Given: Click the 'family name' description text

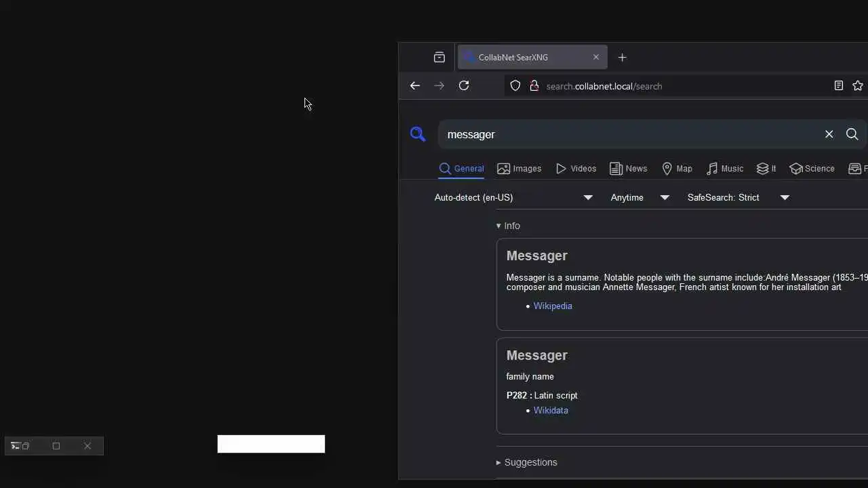Looking at the screenshot, I should 530,376.
